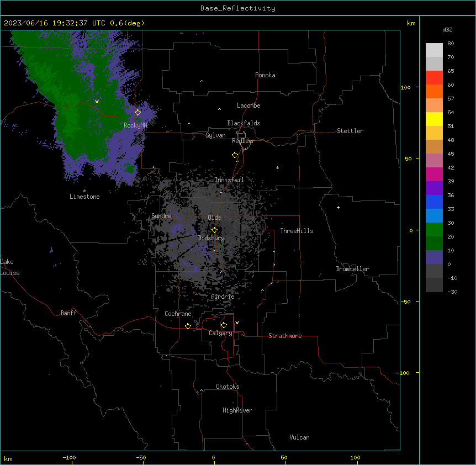Click the Limestone label

click(x=84, y=197)
